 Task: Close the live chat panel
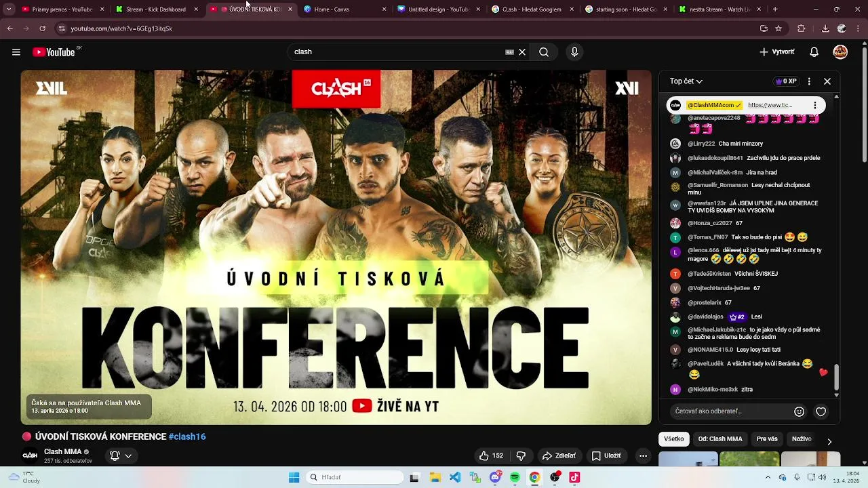point(827,81)
